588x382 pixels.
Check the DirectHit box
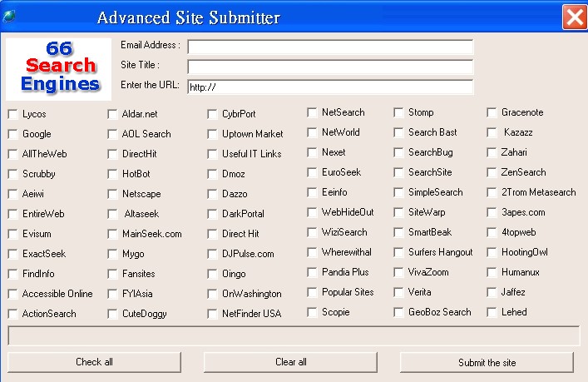(x=112, y=154)
